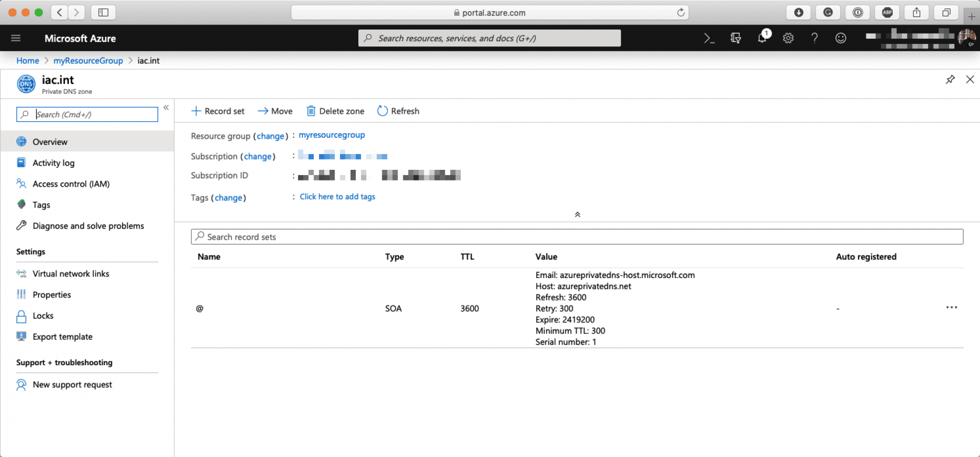
Task: Click change next to Tags
Action: click(x=228, y=198)
